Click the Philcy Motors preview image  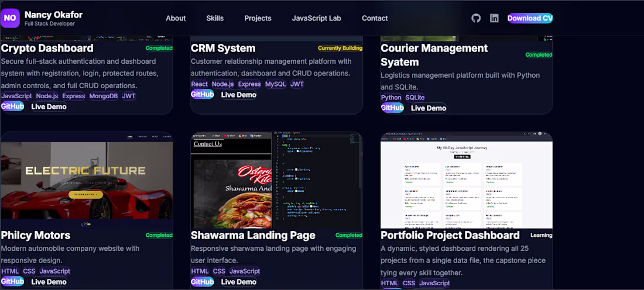point(87,180)
